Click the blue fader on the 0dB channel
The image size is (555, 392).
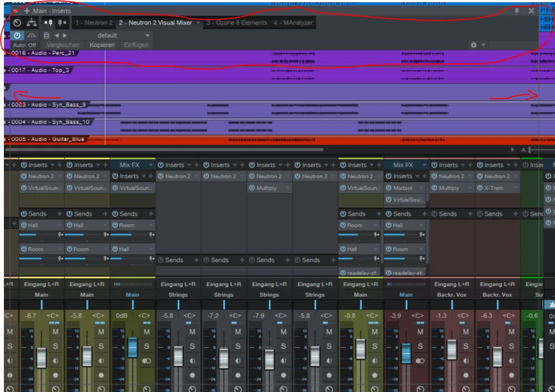[133, 347]
